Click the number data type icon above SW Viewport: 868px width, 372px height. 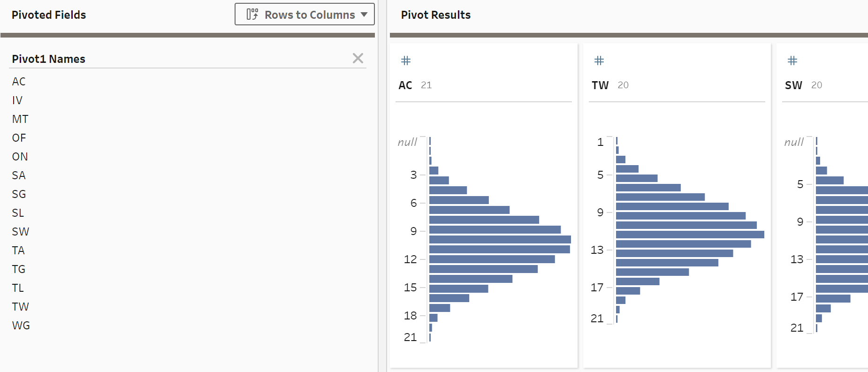(792, 61)
